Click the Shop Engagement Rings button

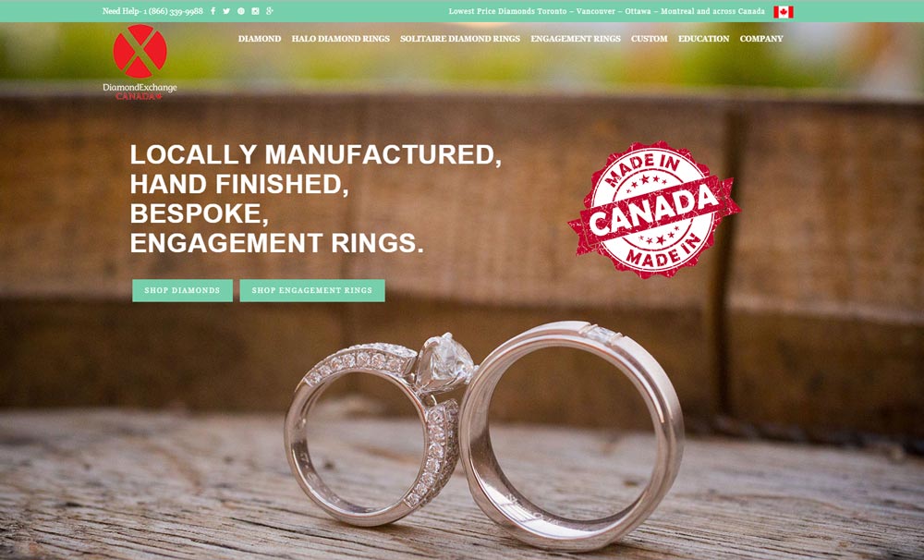[x=312, y=290]
